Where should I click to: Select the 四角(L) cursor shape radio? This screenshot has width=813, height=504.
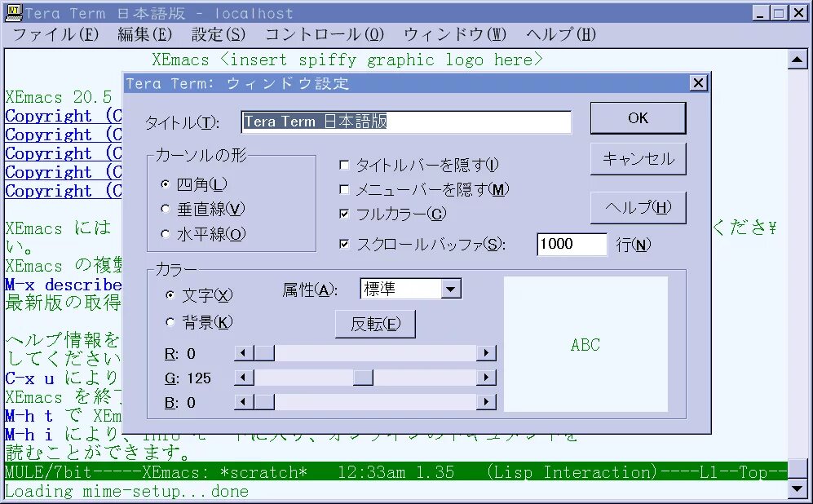pyautogui.click(x=194, y=184)
